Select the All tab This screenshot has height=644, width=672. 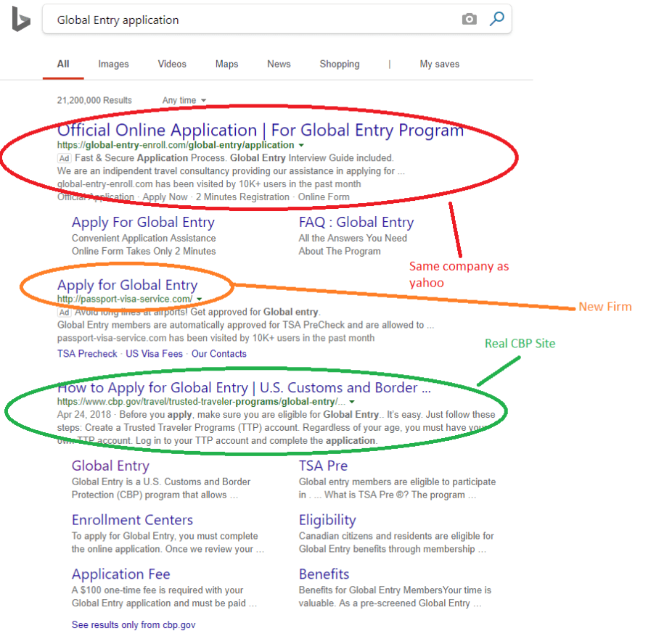[x=63, y=64]
